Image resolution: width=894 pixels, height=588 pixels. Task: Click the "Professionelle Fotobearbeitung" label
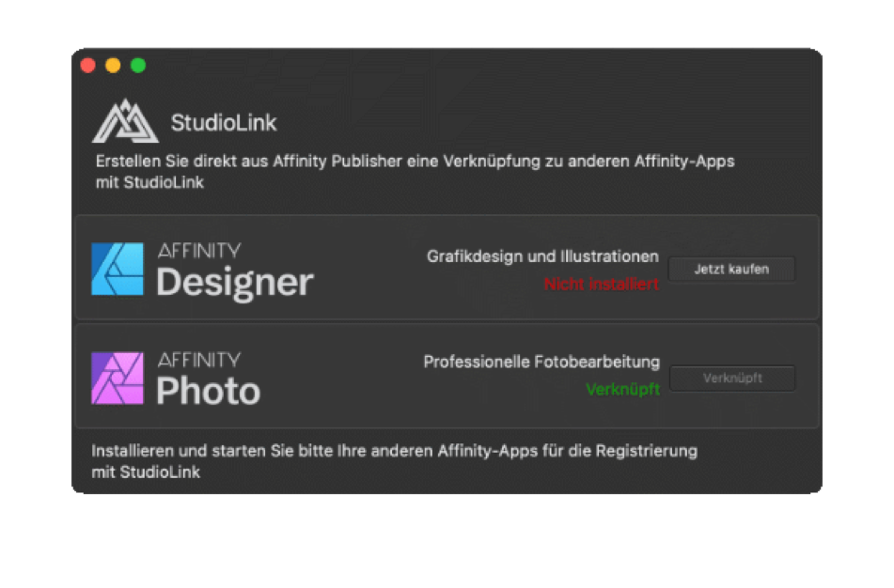[x=541, y=362]
